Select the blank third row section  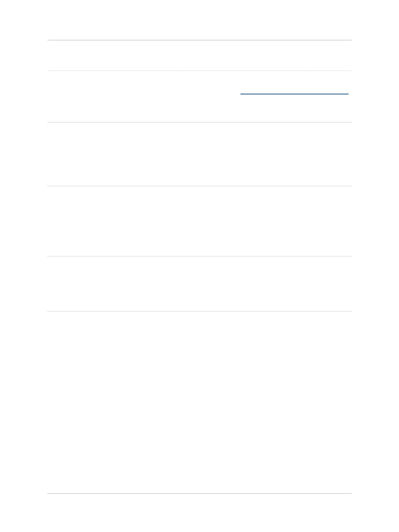pyautogui.click(x=199, y=154)
